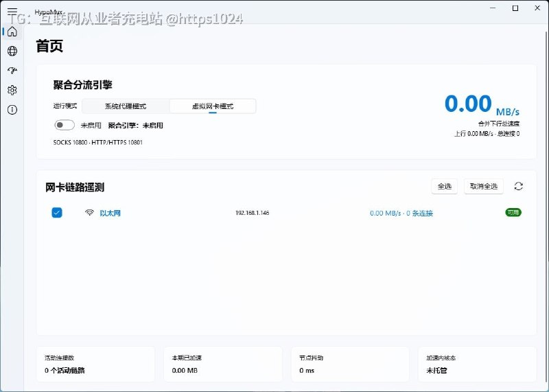Open the About info icon

(12, 110)
